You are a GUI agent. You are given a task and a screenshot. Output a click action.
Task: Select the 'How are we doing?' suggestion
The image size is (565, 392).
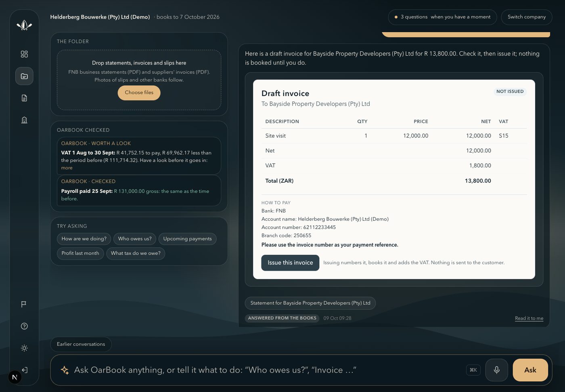pos(84,239)
